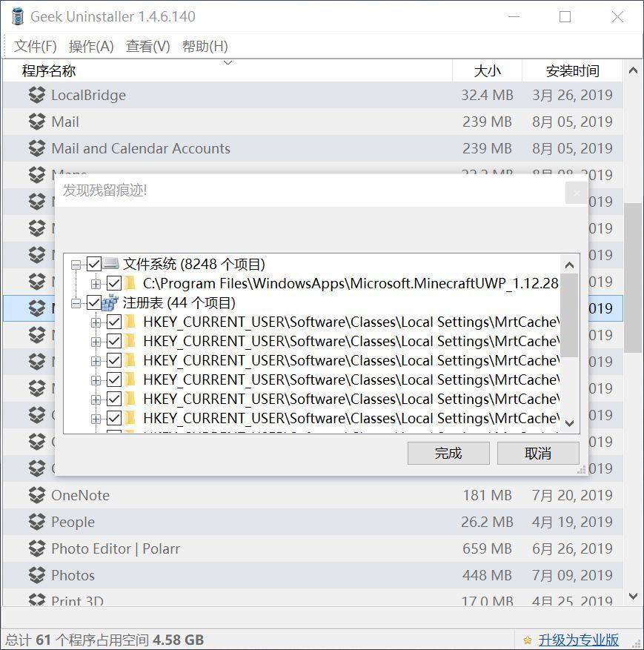Click the 完成 button
This screenshot has width=644, height=650.
coord(448,453)
